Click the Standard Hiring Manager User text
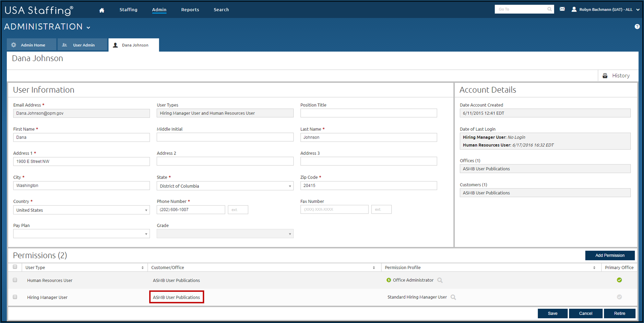This screenshot has height=323, width=644. pyautogui.click(x=417, y=297)
